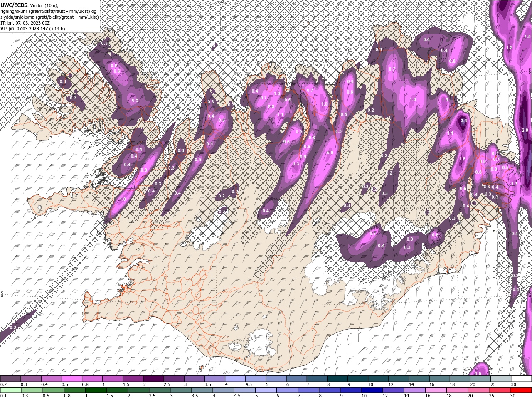
Task: Click the snow legend swatch between 0.2 and 0.3
Action: click(10, 379)
